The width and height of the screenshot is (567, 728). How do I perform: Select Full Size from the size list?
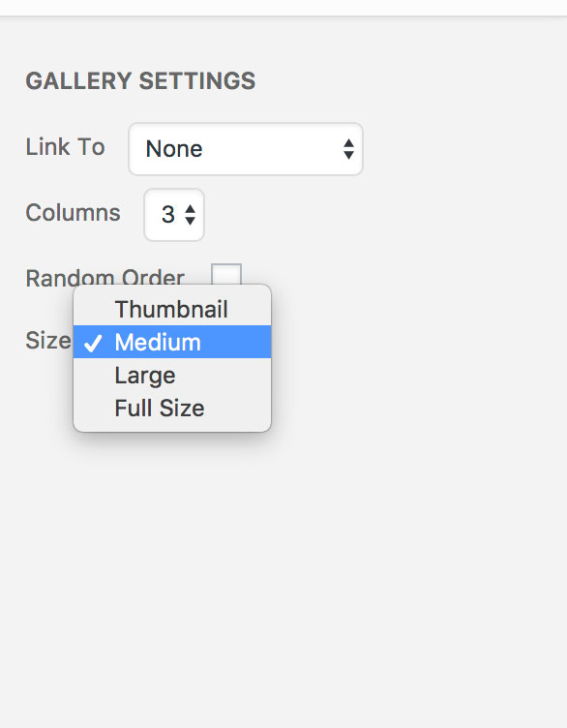pos(172,408)
